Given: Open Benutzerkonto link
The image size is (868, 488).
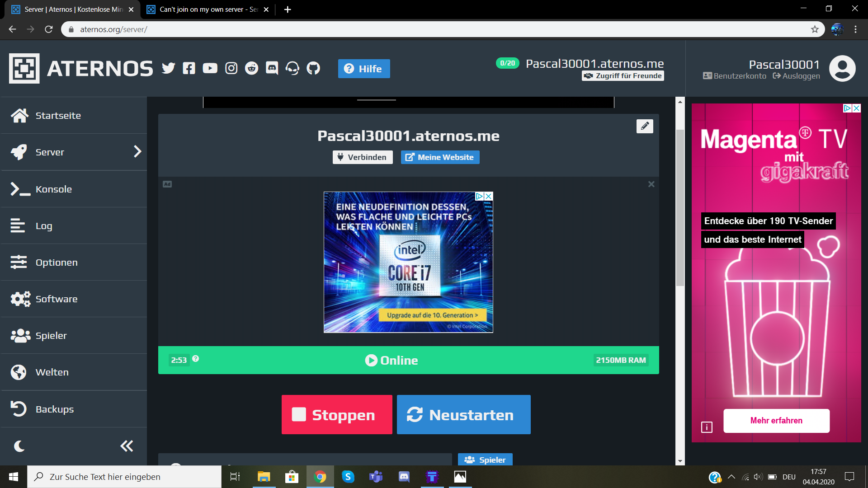Looking at the screenshot, I should click(x=735, y=76).
